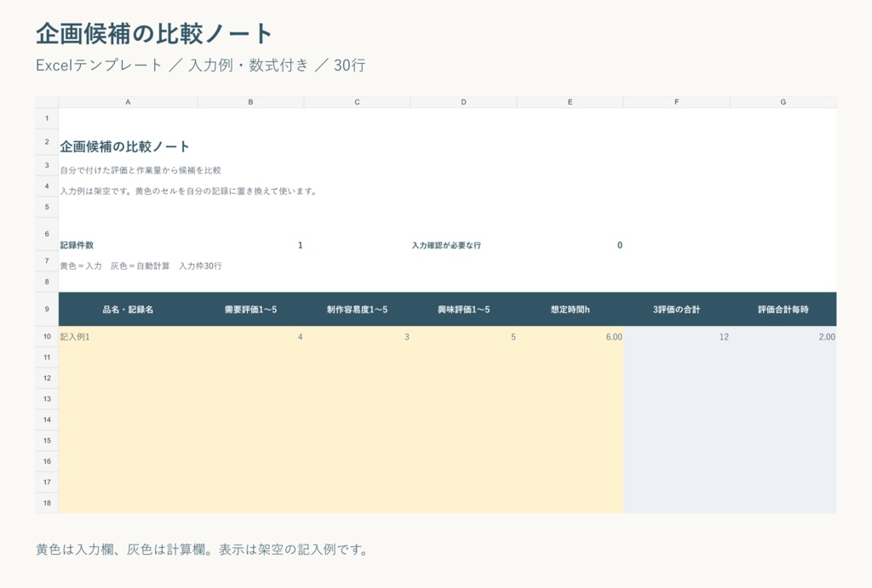The width and height of the screenshot is (872, 588).
Task: Click the 需要評価1〜5 table header
Action: pyautogui.click(x=251, y=310)
